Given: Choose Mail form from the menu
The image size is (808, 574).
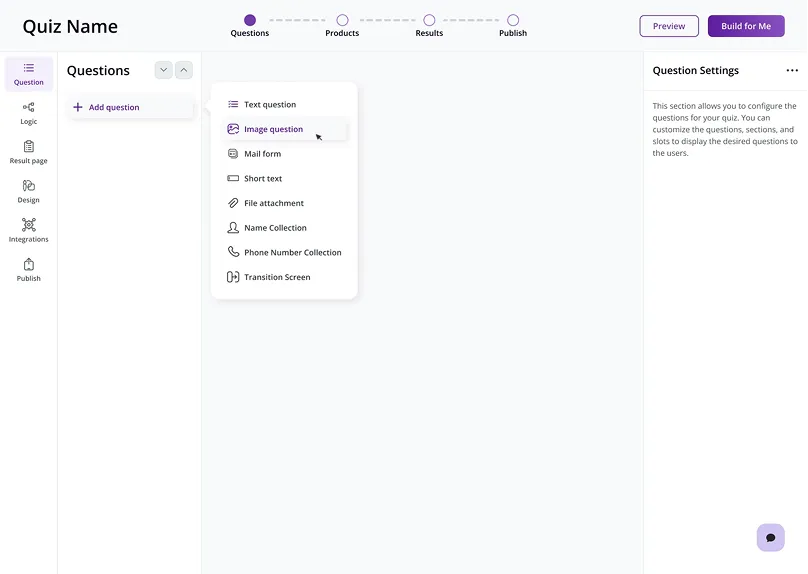Looking at the screenshot, I should point(284,154).
